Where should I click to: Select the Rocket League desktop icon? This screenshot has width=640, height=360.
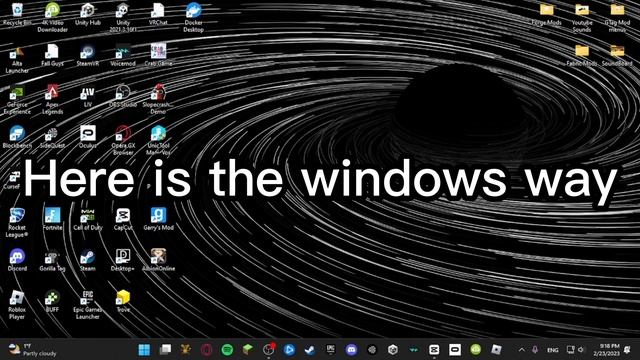(17, 223)
